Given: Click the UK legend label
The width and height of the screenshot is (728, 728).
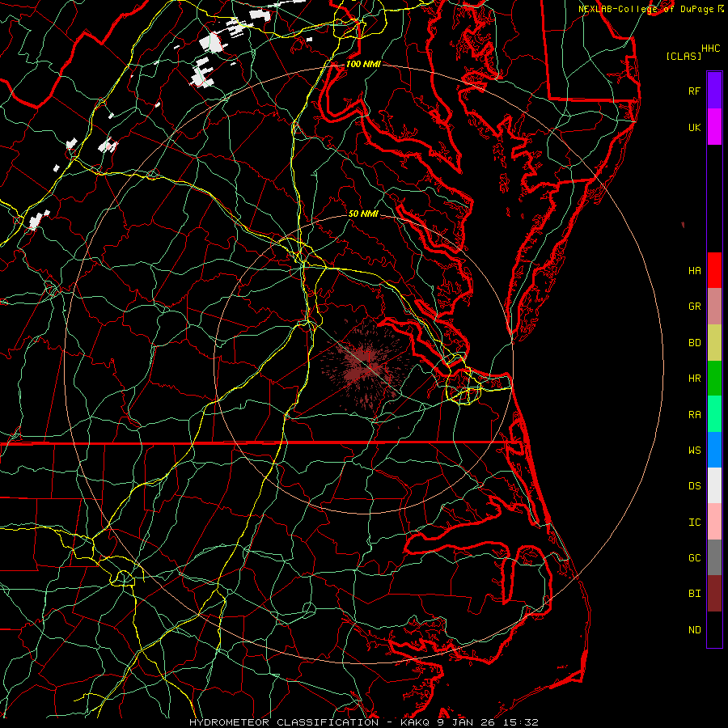Looking at the screenshot, I should pos(694,127).
